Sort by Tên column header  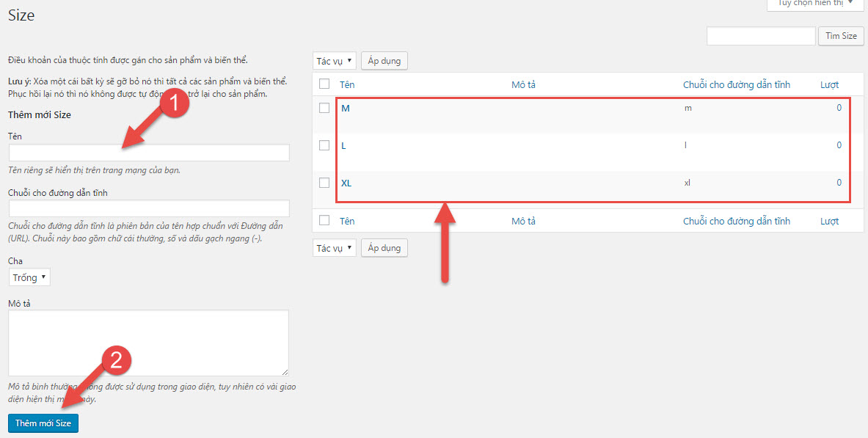coord(347,84)
